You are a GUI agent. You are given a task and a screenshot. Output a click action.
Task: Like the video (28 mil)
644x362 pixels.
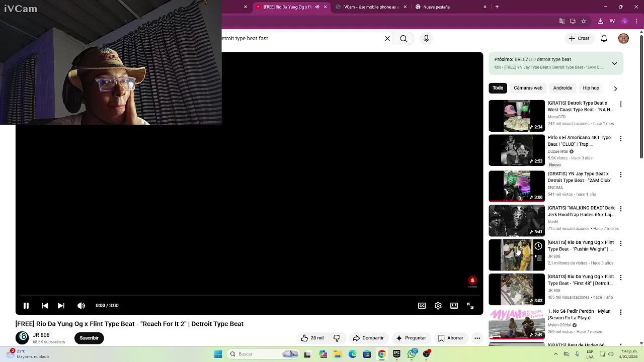312,338
